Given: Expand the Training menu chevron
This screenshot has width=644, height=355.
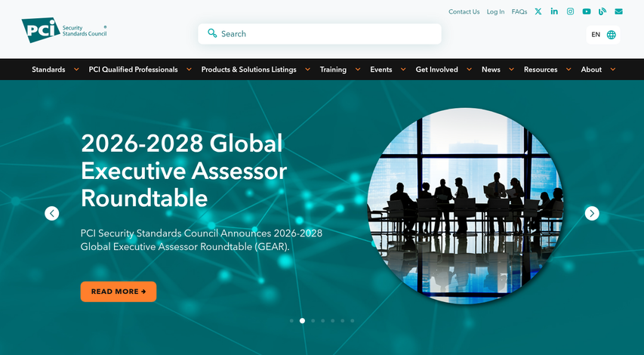Looking at the screenshot, I should coord(358,69).
